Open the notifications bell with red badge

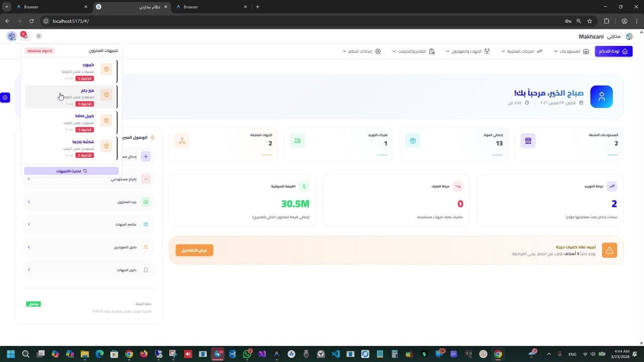click(24, 36)
